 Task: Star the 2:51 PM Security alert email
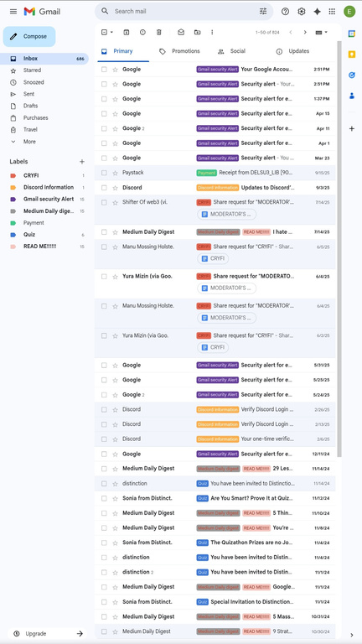[x=116, y=84]
